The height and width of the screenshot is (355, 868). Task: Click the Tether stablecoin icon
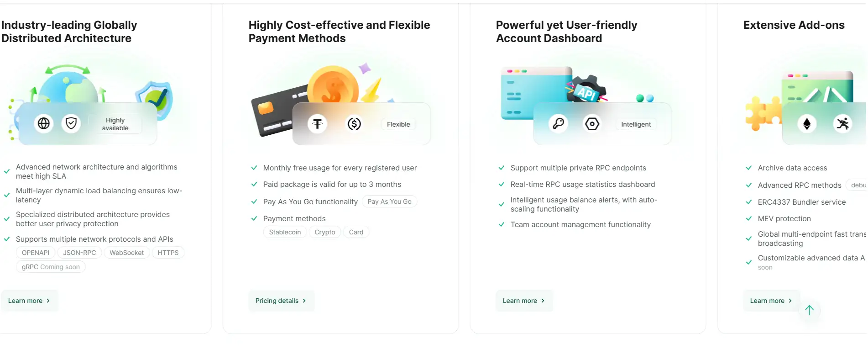tap(317, 123)
